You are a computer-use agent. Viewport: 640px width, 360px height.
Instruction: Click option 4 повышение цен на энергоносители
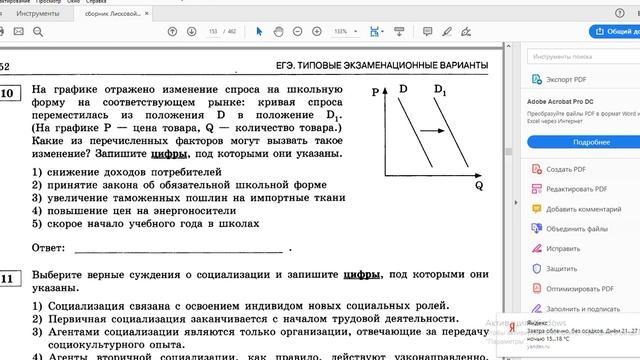pyautogui.click(x=134, y=211)
